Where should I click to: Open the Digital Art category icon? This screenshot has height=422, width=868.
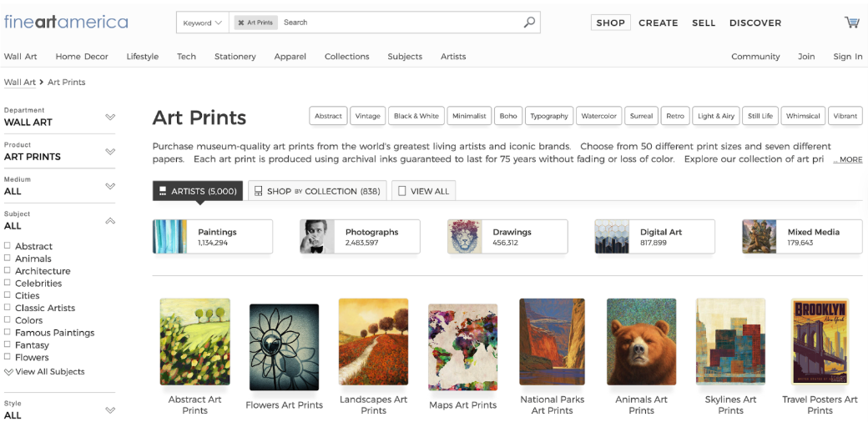[x=612, y=237]
